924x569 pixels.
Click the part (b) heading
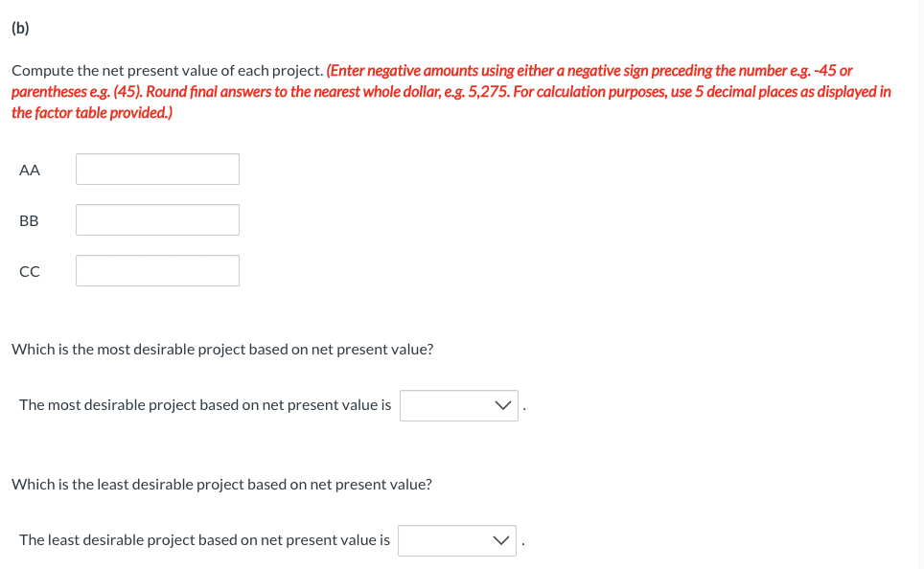pyautogui.click(x=20, y=28)
